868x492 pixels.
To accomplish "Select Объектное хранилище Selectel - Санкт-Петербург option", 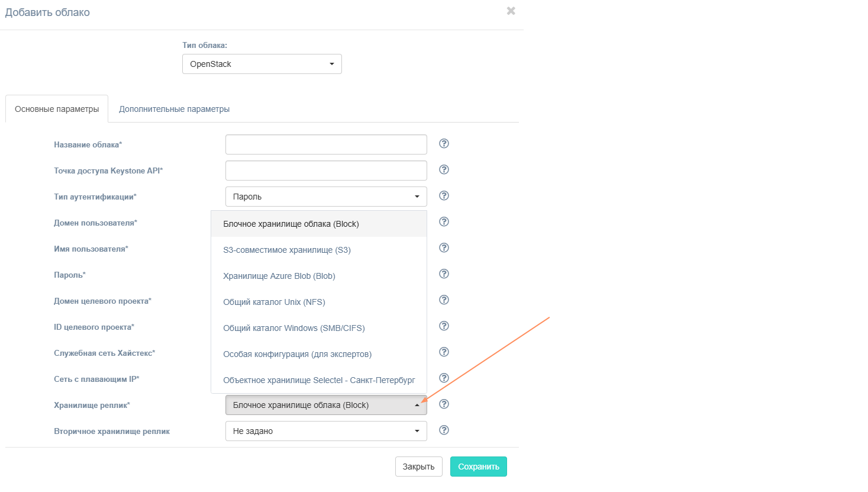I will click(x=319, y=380).
